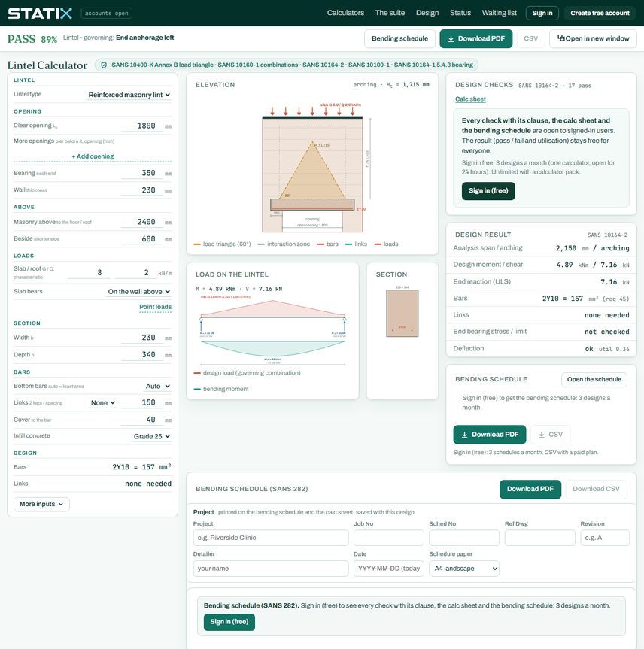Screen dimensions: 644x649
Task: Click the bars result 2Y10 = 157 mm²
Action: [585, 299]
